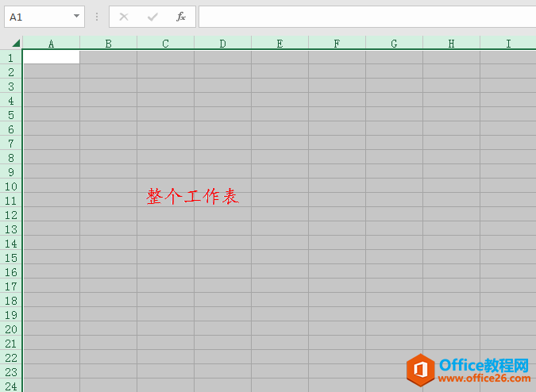Select row 10 header

(x=11, y=186)
